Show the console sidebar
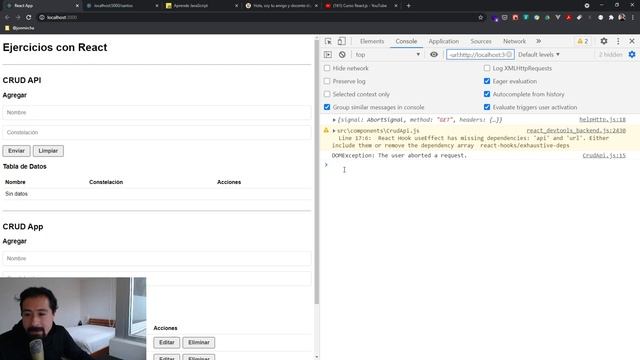The width and height of the screenshot is (640, 360). (328, 54)
